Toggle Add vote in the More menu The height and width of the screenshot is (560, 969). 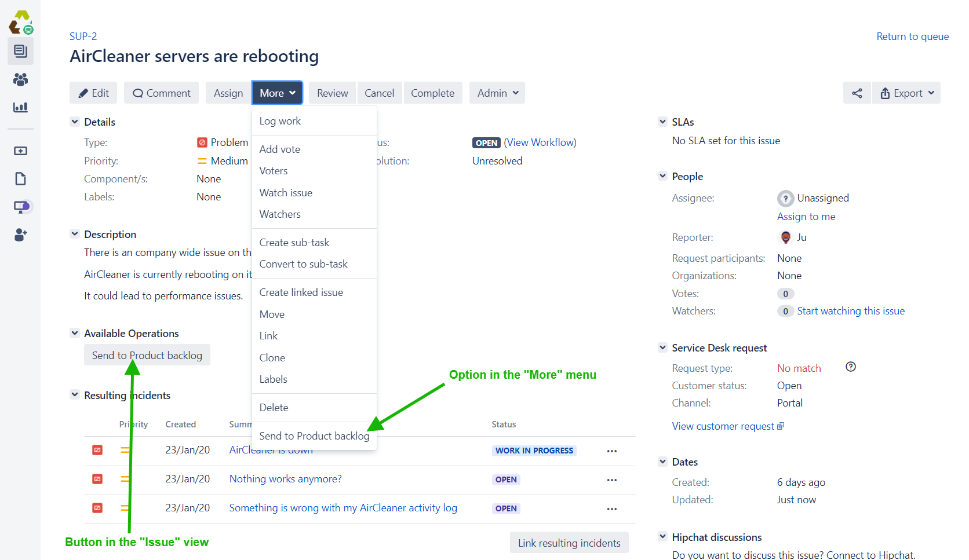[280, 149]
